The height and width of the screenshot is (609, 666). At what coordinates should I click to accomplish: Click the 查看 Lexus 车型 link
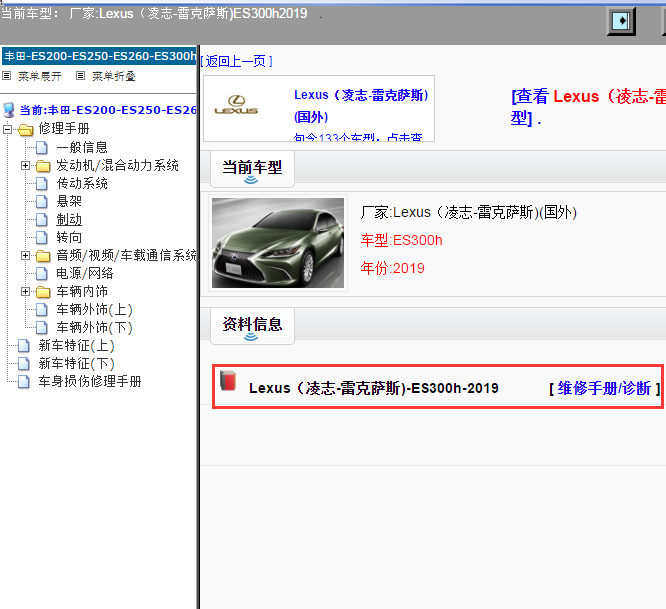(x=588, y=107)
